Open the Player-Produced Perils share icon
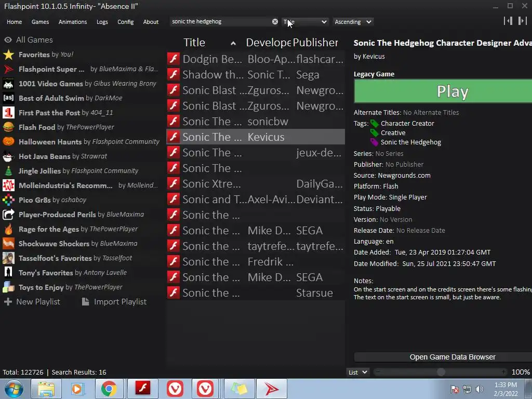The image size is (532, 399). coord(8,215)
